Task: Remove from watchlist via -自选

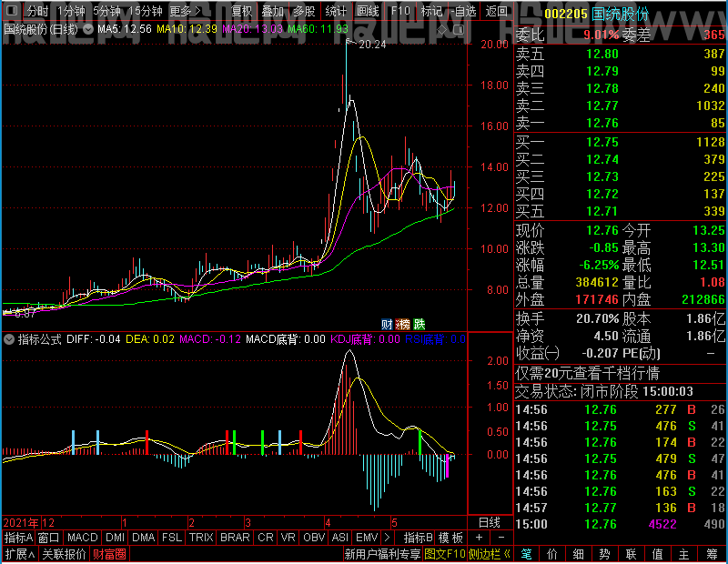Action: tap(463, 11)
